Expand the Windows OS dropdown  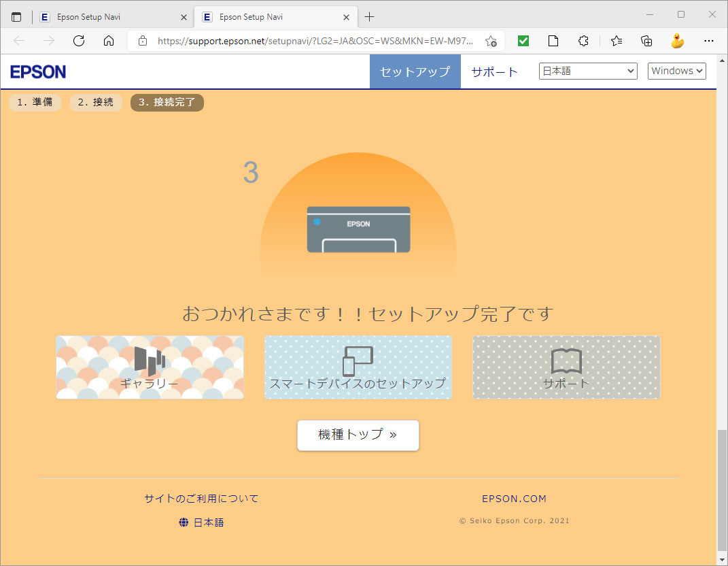pos(676,71)
